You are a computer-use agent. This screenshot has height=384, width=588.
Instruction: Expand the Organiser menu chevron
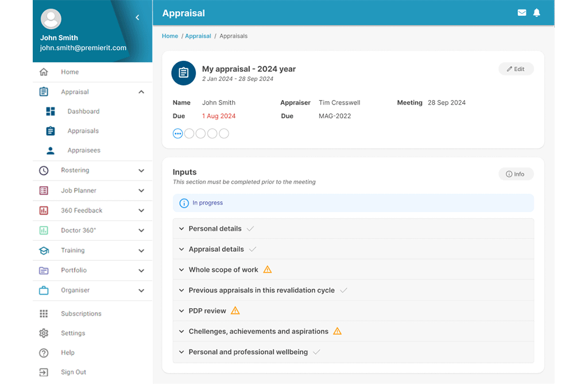click(x=141, y=290)
